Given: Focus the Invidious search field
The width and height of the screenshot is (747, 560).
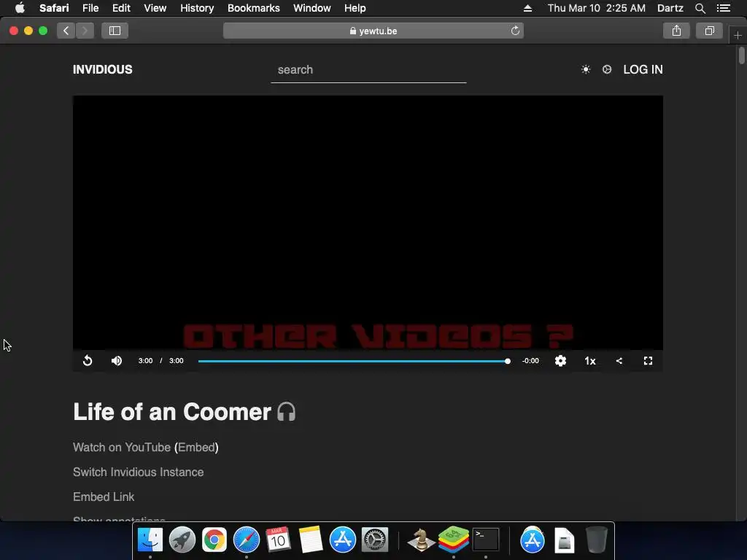Looking at the screenshot, I should [x=368, y=70].
